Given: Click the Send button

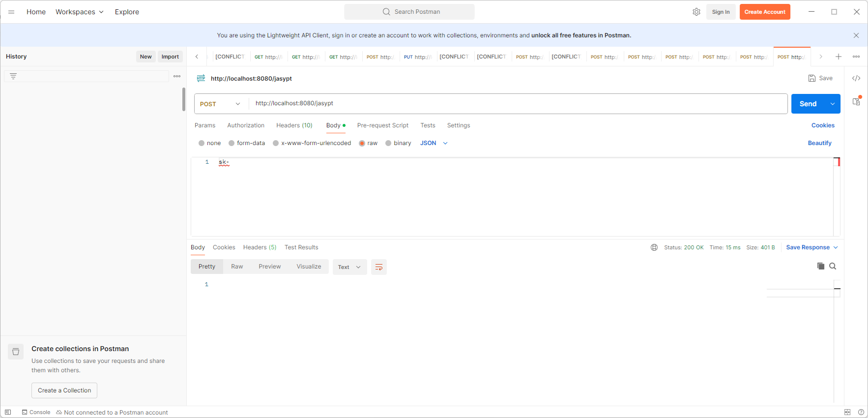Looking at the screenshot, I should coord(808,104).
